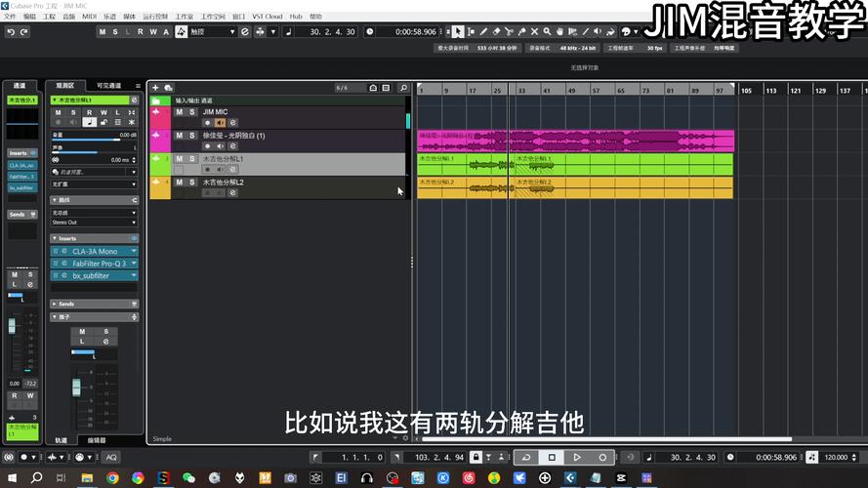
Task: Open the track search magnifier icon
Action: (403, 88)
